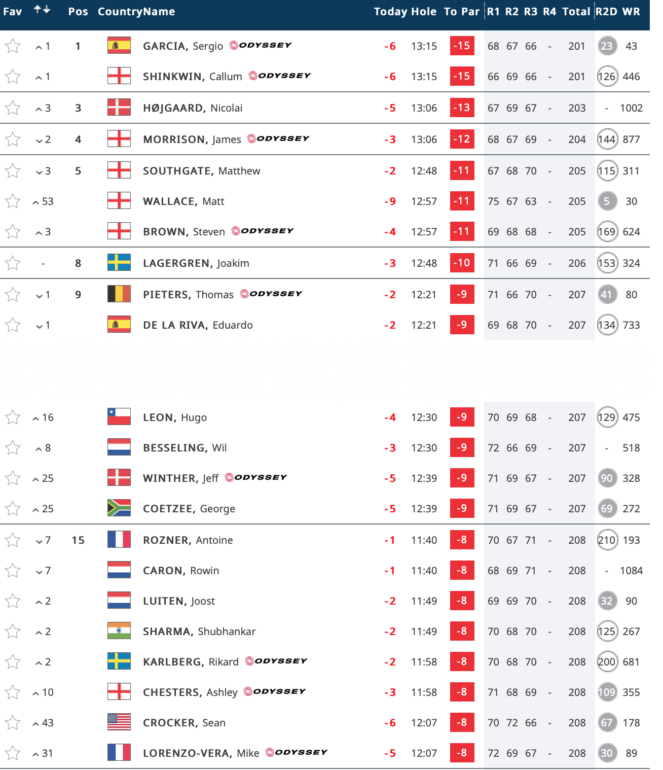Image resolution: width=663 pixels, height=770 pixels.
Task: Sort by To Par column header
Action: click(x=462, y=11)
